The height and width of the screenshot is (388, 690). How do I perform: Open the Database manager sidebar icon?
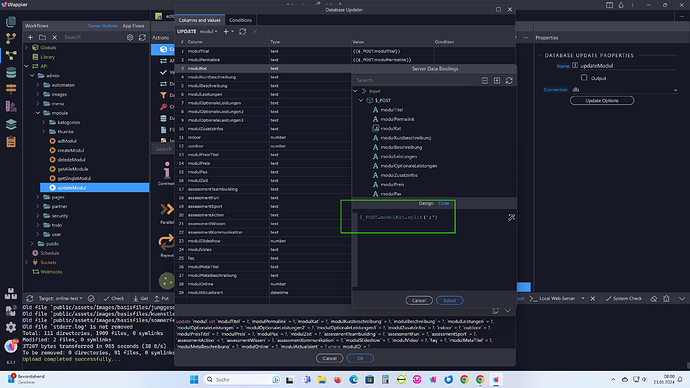(x=11, y=72)
